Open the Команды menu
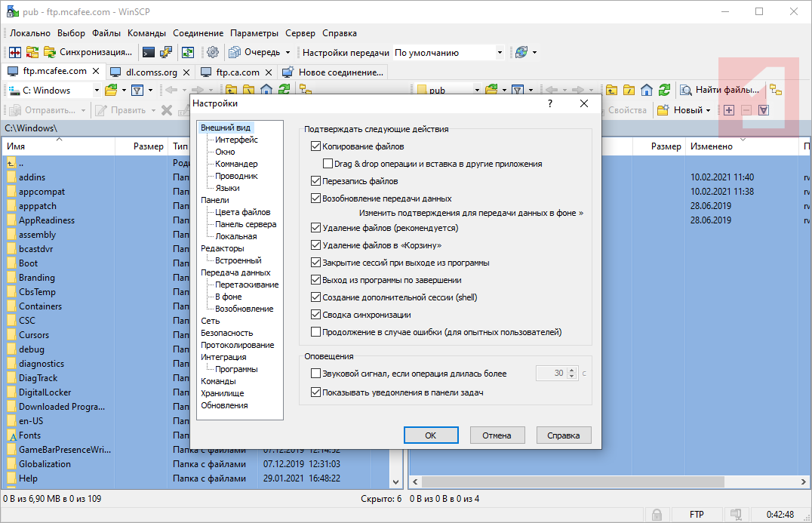 coord(146,33)
